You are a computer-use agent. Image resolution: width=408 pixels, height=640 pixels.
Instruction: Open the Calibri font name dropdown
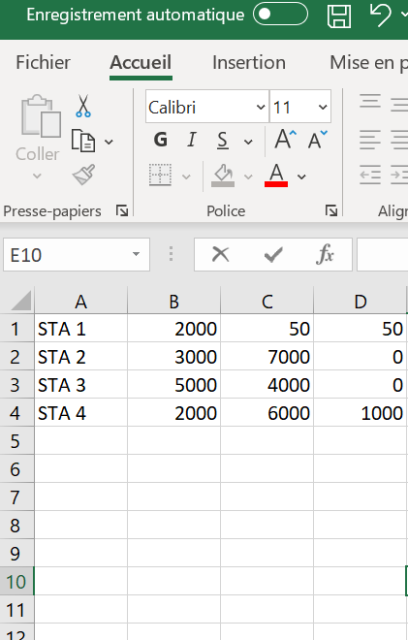[x=207, y=107]
